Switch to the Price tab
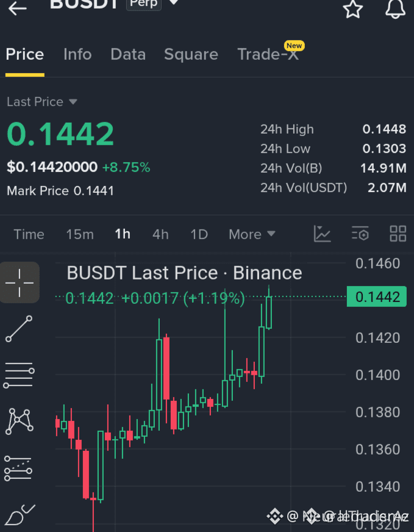 click(x=25, y=54)
